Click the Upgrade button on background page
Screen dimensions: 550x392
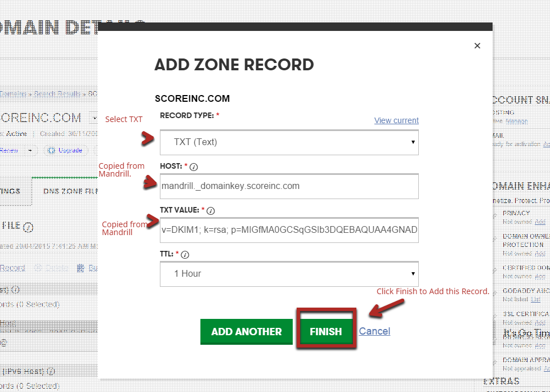pos(66,150)
